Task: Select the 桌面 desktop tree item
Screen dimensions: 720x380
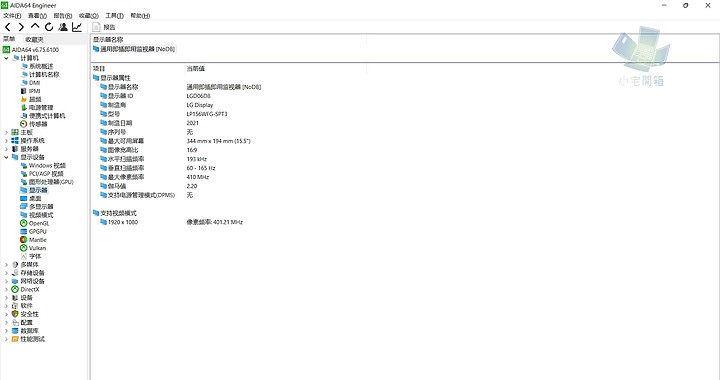Action: (35, 198)
